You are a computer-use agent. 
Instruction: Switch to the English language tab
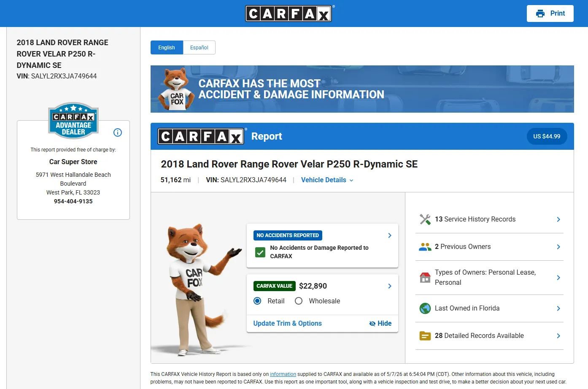[167, 48]
